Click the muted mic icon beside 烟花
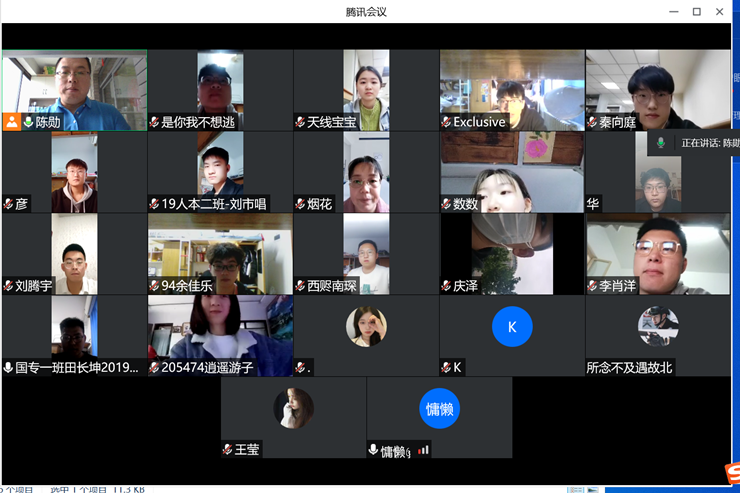The height and width of the screenshot is (493, 740). 300,204
